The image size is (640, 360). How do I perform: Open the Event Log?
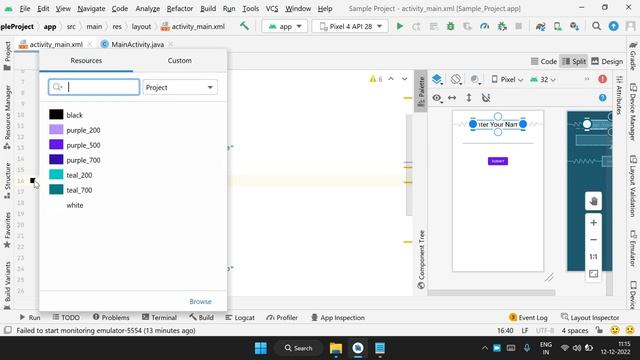tap(529, 317)
